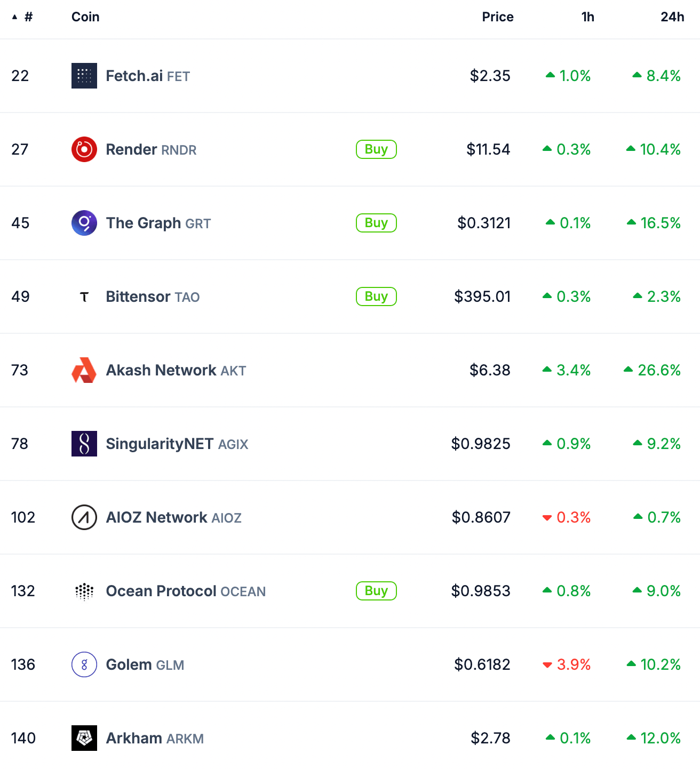Click the AIOZ Network logo icon
Image resolution: width=700 pixels, height=769 pixels.
pos(84,517)
